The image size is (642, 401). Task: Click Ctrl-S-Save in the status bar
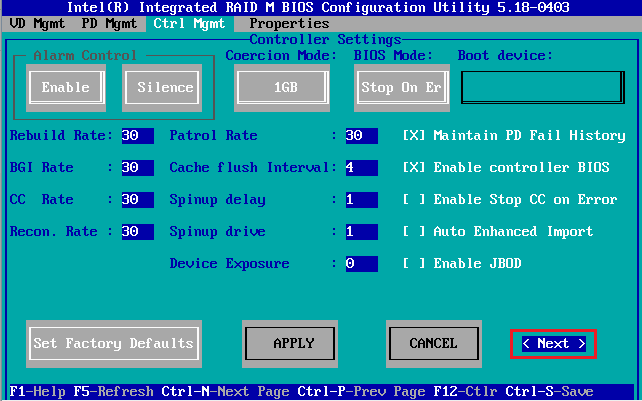pyautogui.click(x=549, y=392)
